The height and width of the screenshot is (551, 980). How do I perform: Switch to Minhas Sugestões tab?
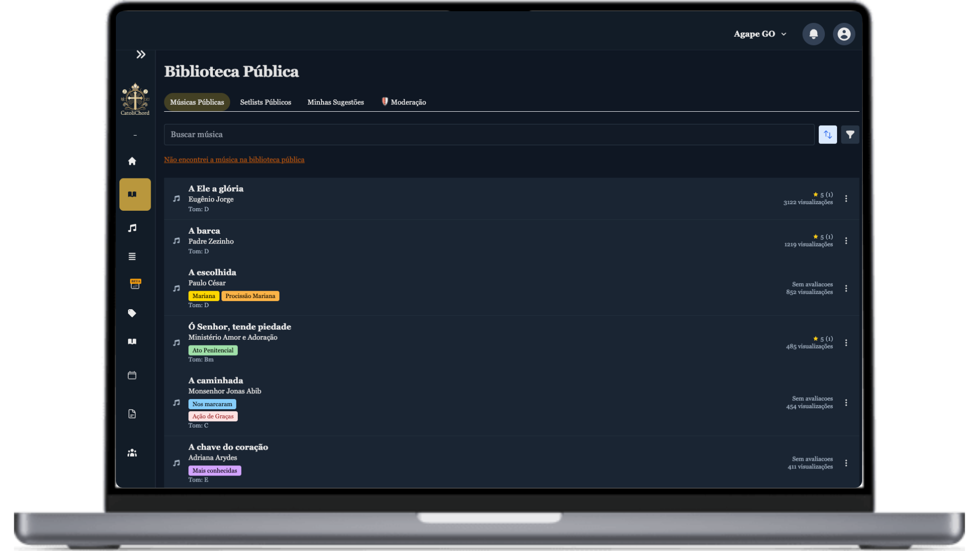click(x=335, y=102)
